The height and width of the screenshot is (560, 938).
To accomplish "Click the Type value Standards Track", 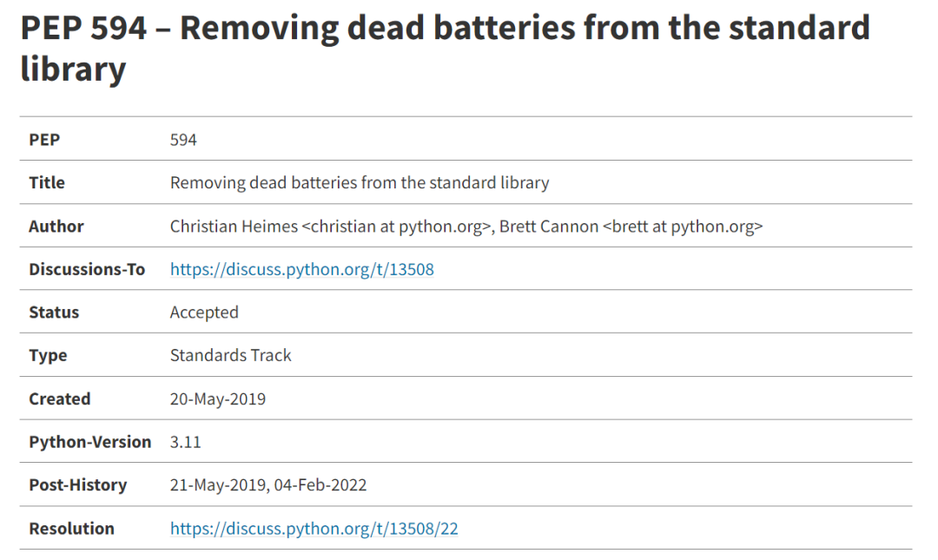I will pyautogui.click(x=230, y=355).
